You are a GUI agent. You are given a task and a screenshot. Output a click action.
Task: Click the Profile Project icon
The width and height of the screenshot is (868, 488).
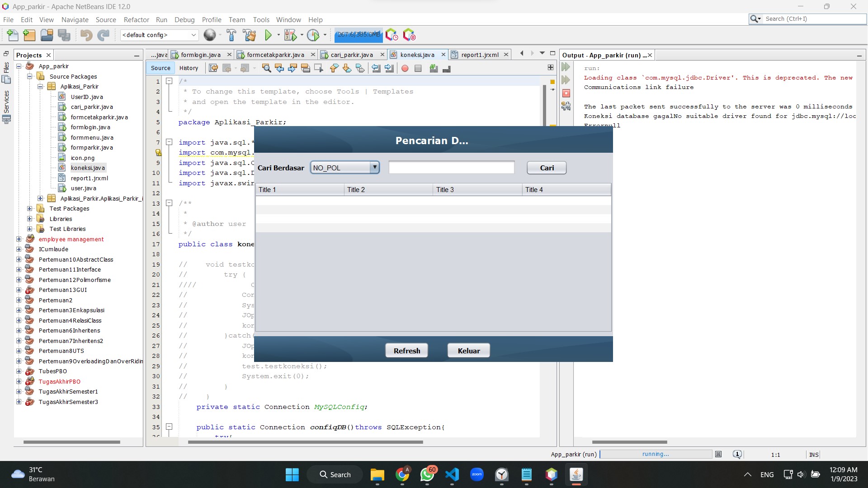[313, 35]
